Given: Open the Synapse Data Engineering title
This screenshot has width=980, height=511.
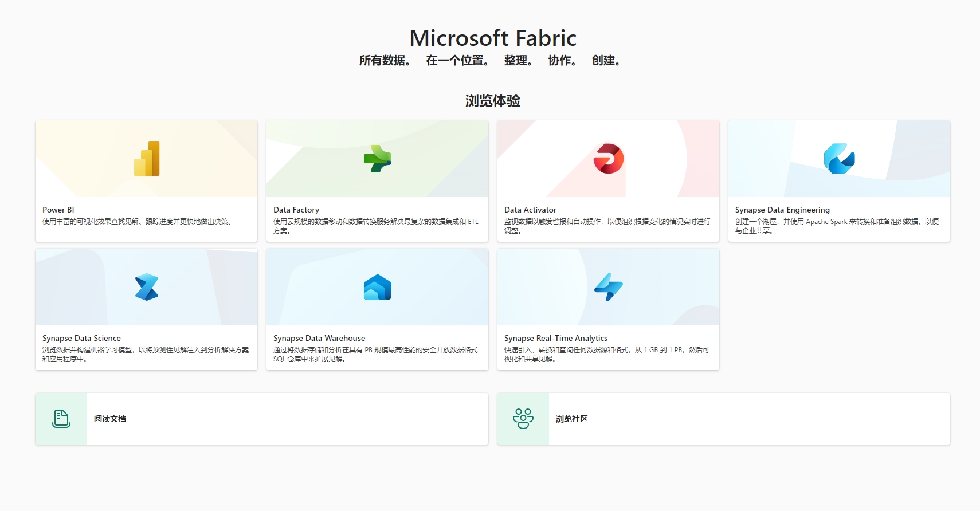Looking at the screenshot, I should (782, 210).
